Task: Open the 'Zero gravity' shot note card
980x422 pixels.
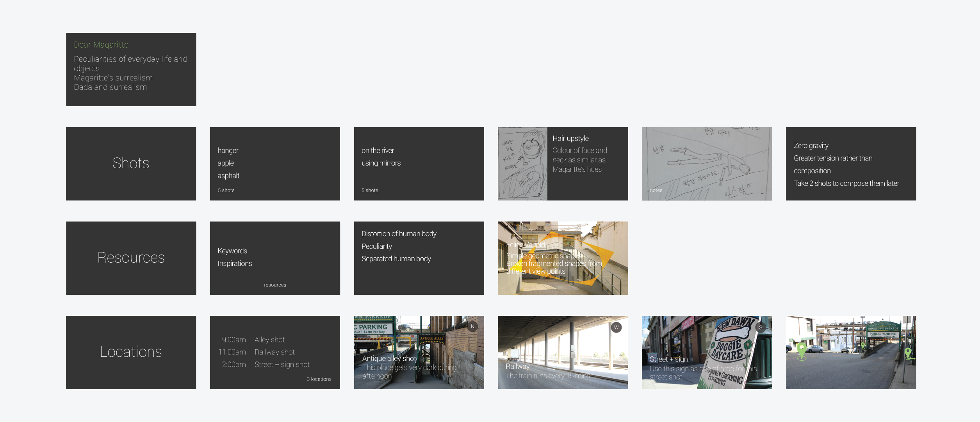Action: pos(851,164)
